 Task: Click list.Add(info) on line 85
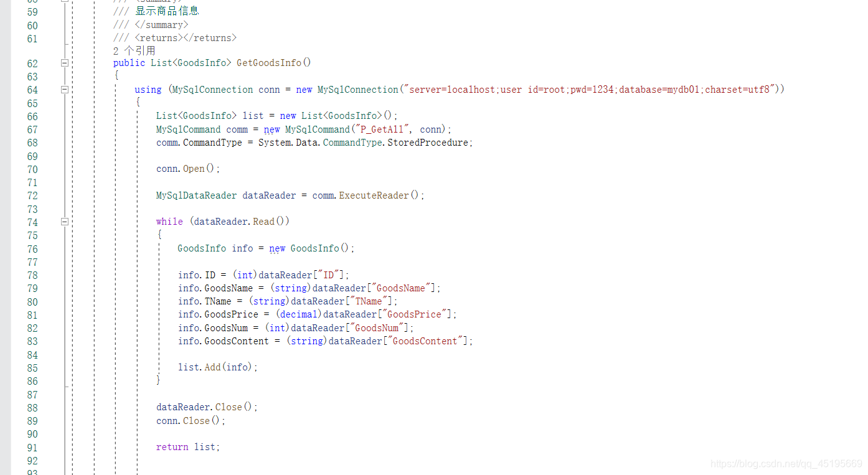click(x=218, y=367)
